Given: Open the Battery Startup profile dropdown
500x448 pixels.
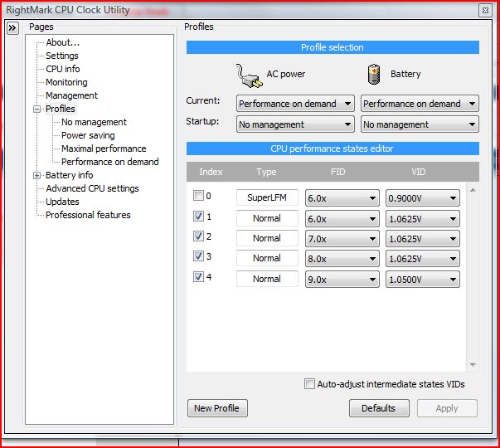Looking at the screenshot, I should [420, 124].
